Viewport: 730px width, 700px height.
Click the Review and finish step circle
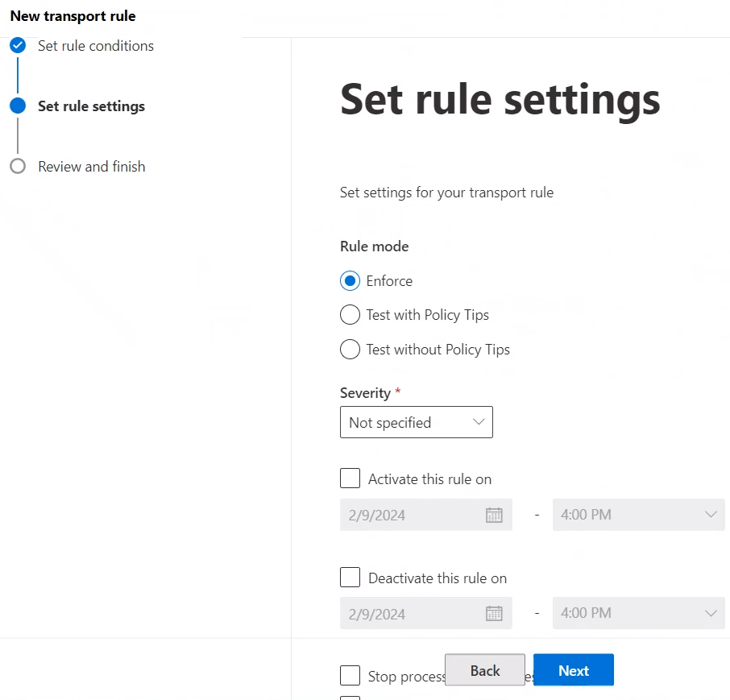click(x=18, y=167)
